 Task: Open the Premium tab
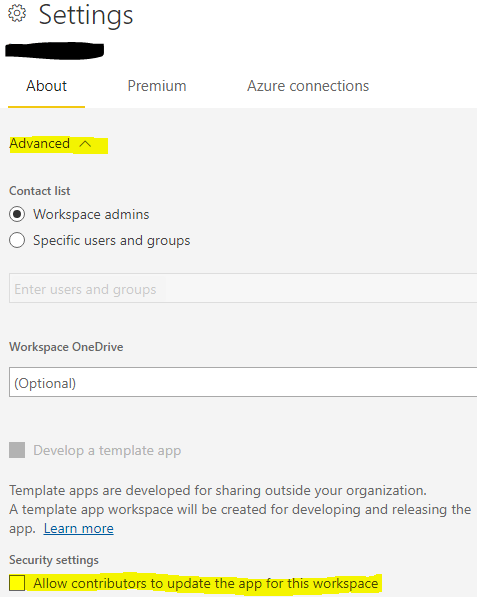point(157,86)
